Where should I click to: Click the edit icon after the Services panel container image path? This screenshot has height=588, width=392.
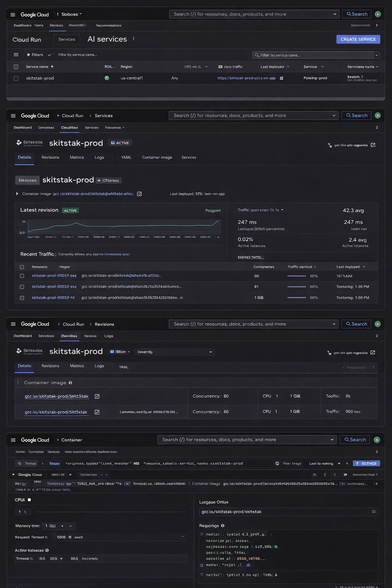point(139,194)
